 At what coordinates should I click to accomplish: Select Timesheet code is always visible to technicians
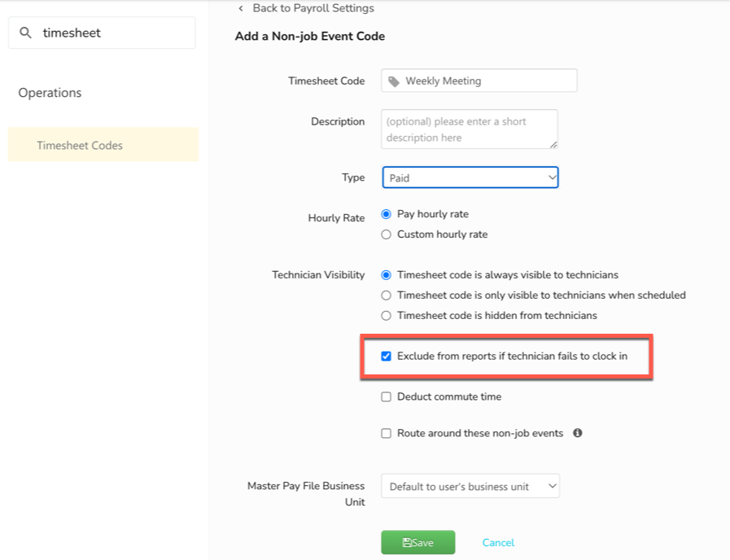386,274
